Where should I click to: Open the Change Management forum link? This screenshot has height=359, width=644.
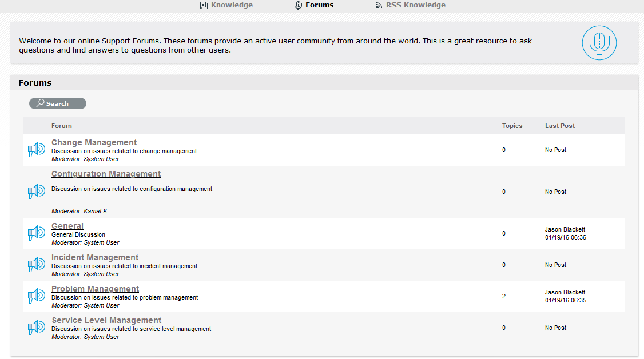click(94, 142)
